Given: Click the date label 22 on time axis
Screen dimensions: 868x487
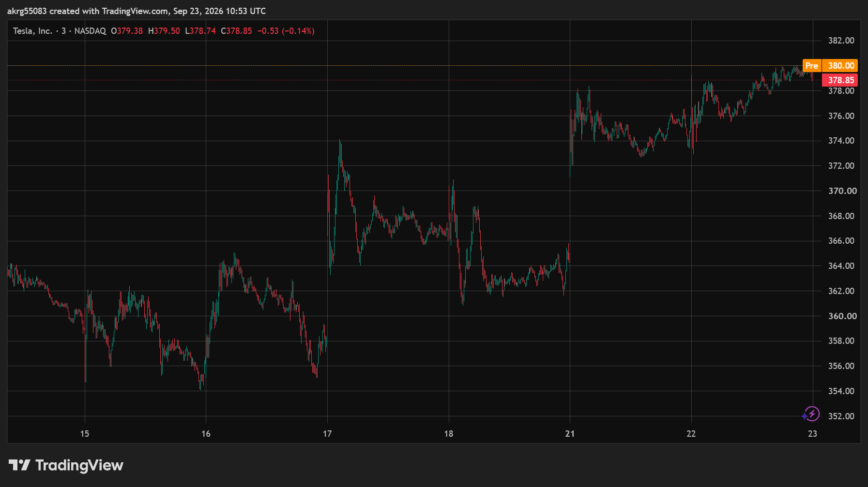Looking at the screenshot, I should (x=691, y=434).
